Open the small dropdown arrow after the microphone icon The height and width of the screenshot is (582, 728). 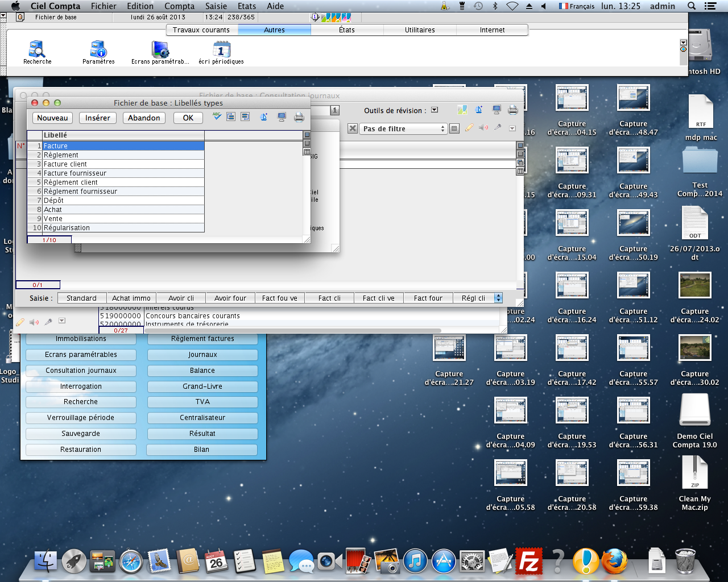(x=512, y=128)
